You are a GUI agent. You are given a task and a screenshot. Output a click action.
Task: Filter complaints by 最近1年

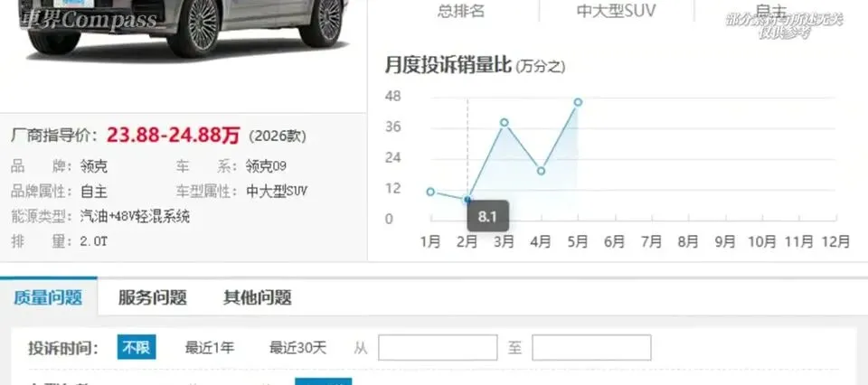point(209,347)
